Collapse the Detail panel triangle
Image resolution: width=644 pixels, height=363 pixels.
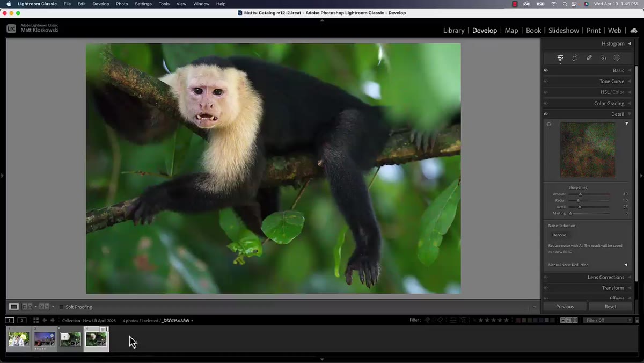630,114
